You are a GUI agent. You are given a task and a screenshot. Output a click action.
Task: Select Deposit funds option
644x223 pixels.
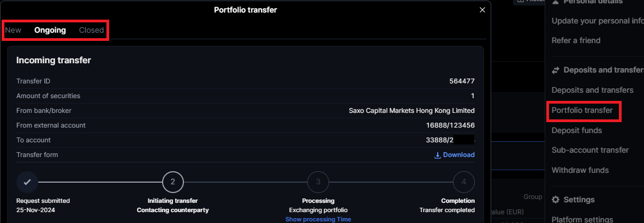(577, 130)
